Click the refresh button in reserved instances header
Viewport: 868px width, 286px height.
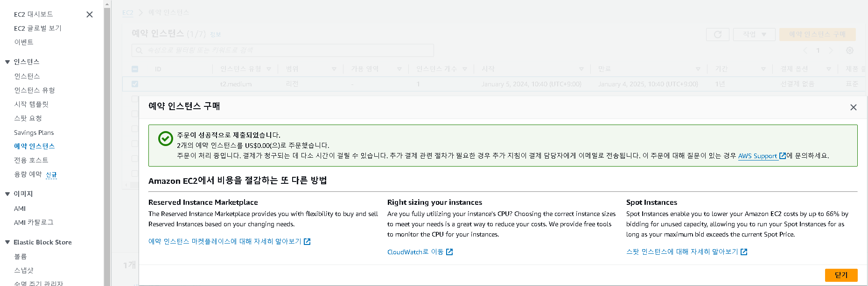(718, 35)
